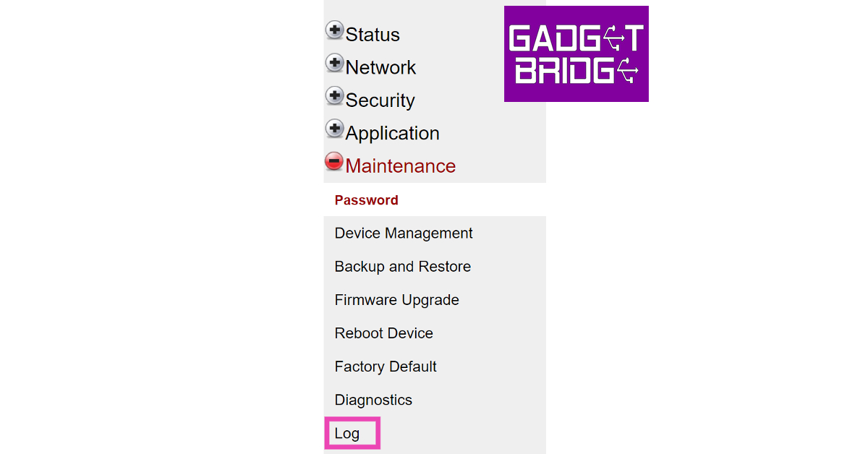868x454 pixels.
Task: Open the Diagnostics page
Action: (x=373, y=400)
